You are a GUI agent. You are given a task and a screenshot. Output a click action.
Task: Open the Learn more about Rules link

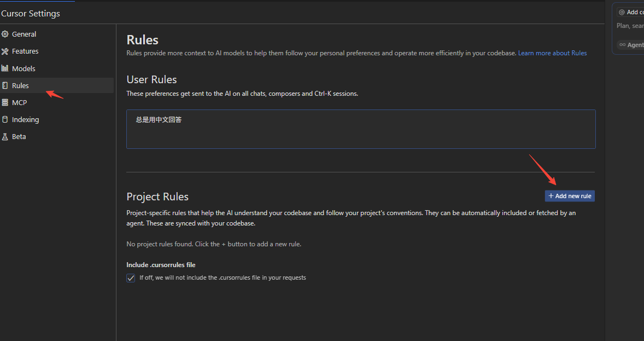(x=552, y=53)
